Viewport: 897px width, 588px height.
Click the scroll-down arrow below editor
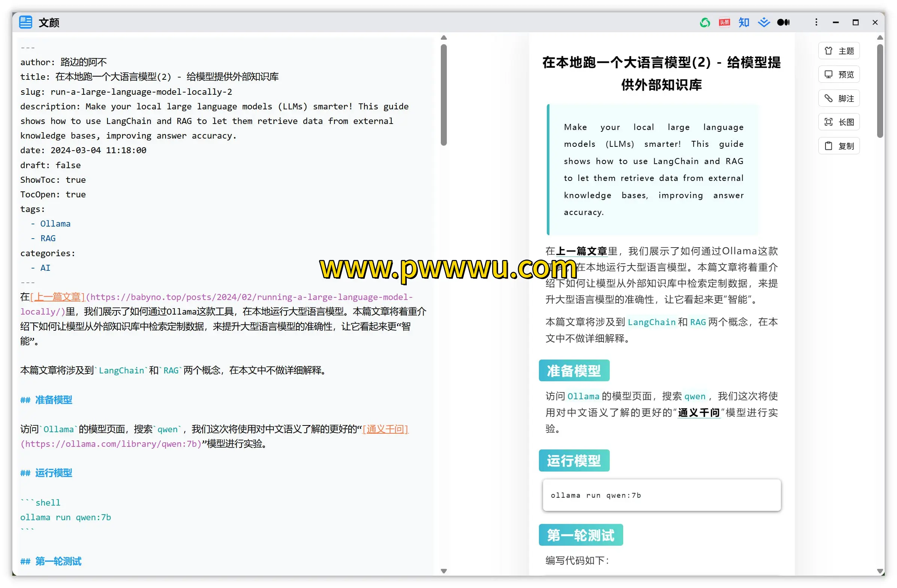pyautogui.click(x=443, y=571)
